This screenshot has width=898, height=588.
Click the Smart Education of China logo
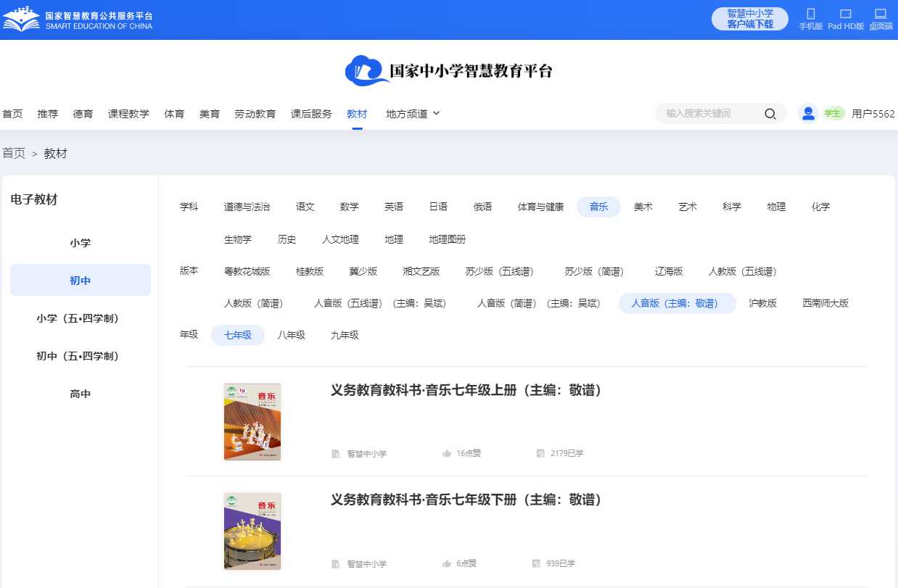[x=78, y=20]
